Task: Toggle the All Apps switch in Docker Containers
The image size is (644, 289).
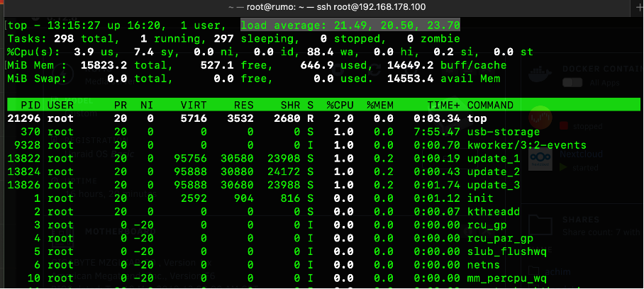Action: pyautogui.click(x=572, y=82)
